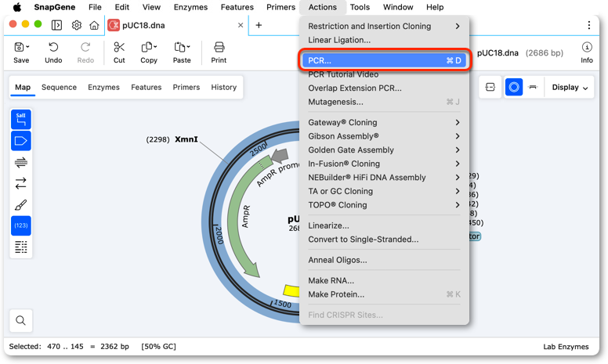
Task: Open the Apple menu
Action: [17, 7]
